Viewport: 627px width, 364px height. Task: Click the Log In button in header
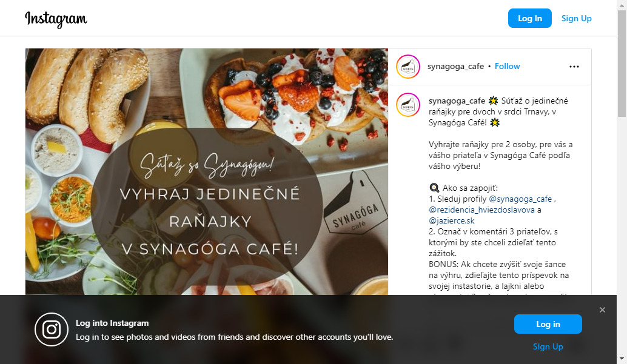tap(530, 18)
